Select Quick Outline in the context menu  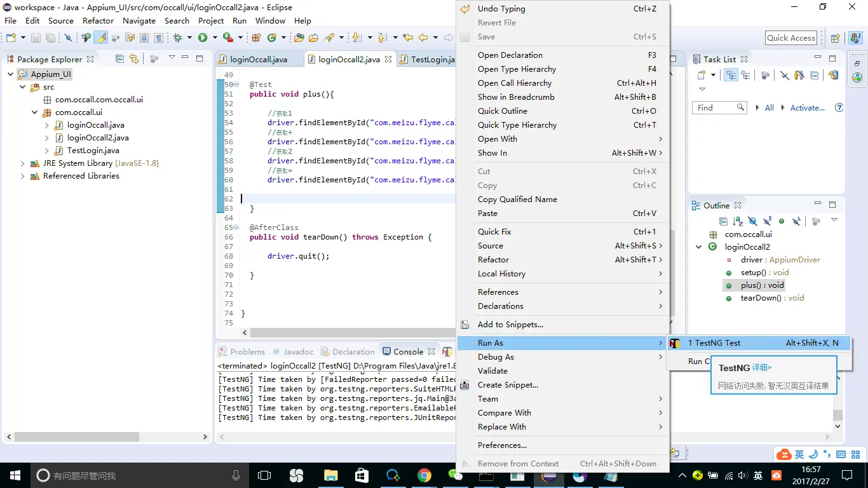point(563,111)
